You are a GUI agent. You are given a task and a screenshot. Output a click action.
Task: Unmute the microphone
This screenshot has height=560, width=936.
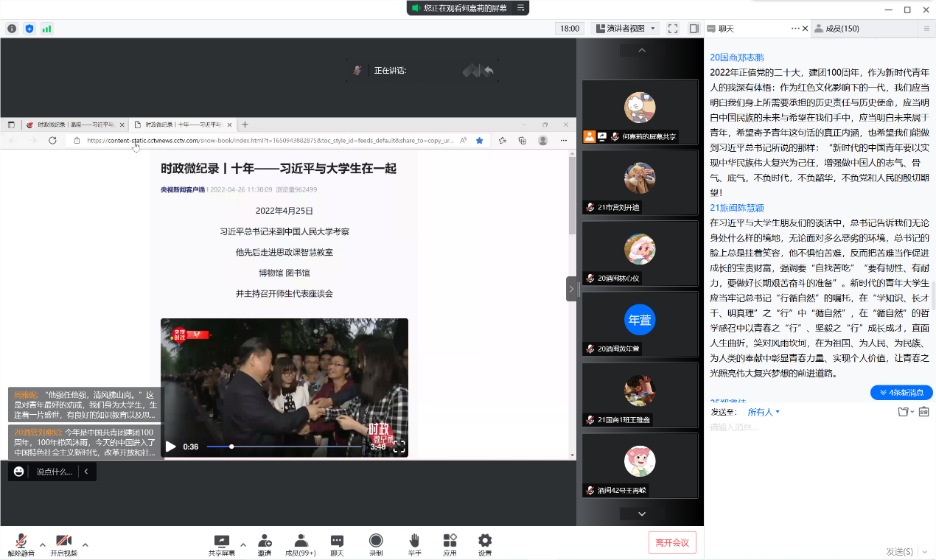(21, 544)
